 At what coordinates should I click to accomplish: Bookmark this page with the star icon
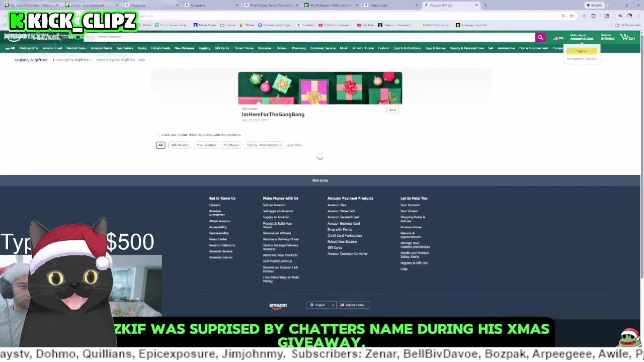click(572, 16)
